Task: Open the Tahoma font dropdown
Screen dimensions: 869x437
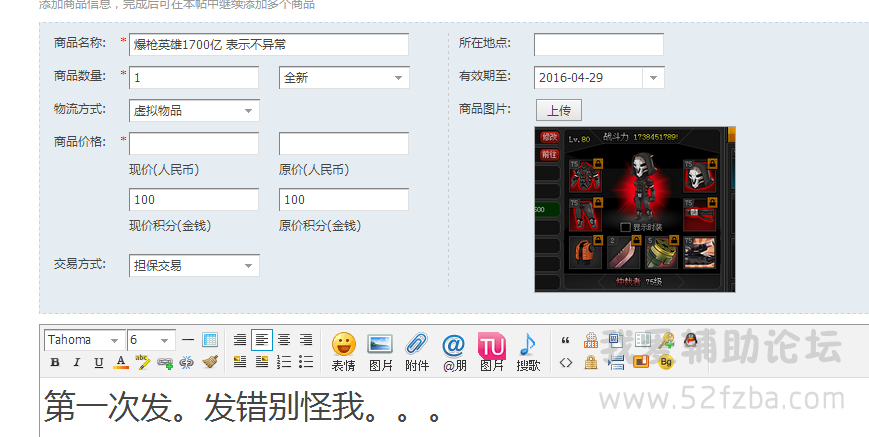Action: tap(83, 340)
